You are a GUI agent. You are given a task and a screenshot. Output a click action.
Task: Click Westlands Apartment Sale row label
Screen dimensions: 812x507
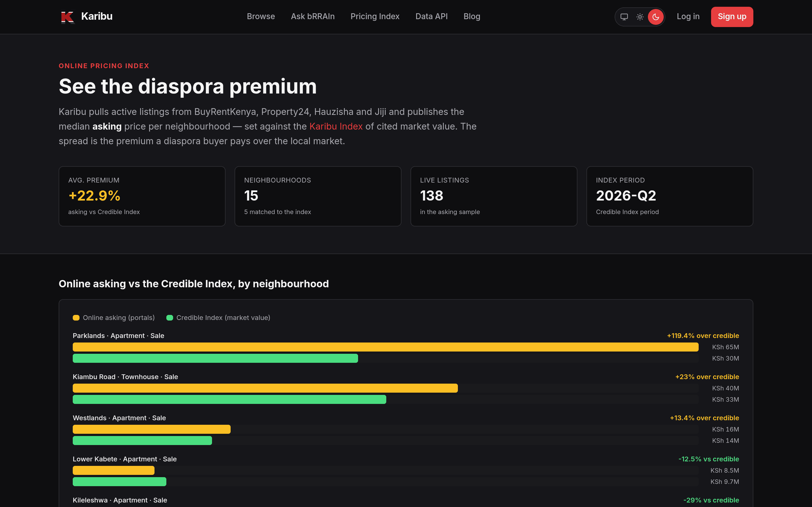point(120,418)
